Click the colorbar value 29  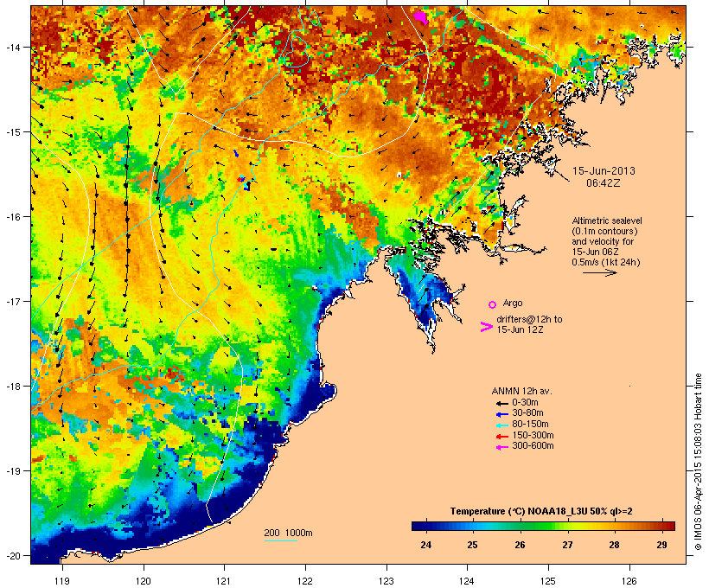point(661,545)
